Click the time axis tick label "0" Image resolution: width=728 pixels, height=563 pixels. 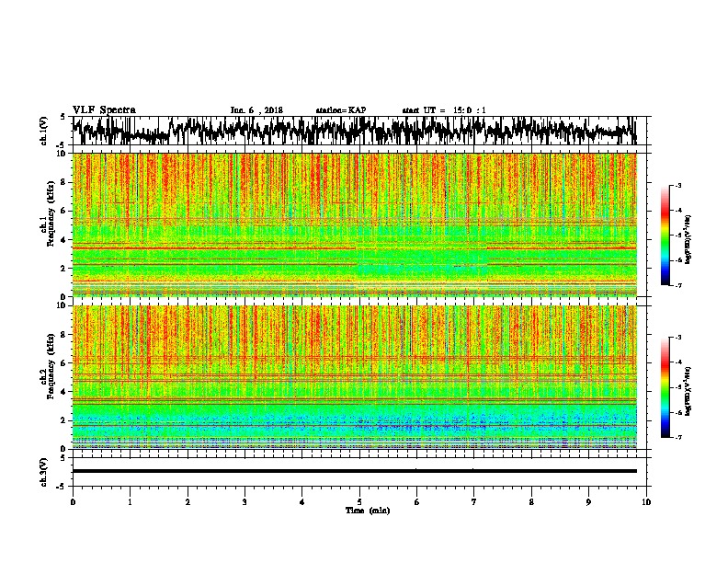click(x=73, y=502)
